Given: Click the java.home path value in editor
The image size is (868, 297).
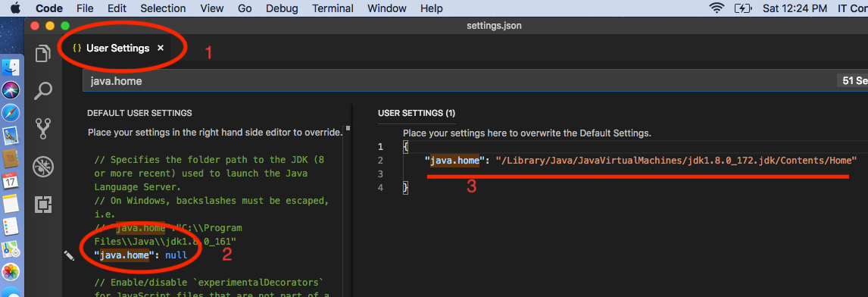Looking at the screenshot, I should [676, 161].
